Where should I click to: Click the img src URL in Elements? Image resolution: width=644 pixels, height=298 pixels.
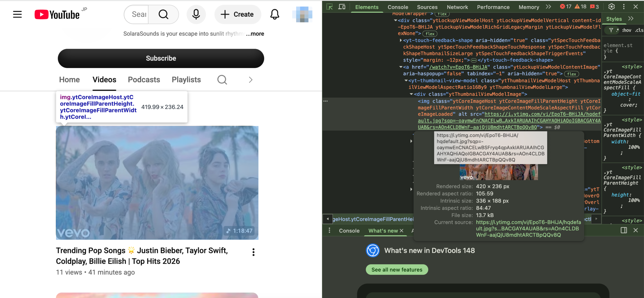coord(509,121)
